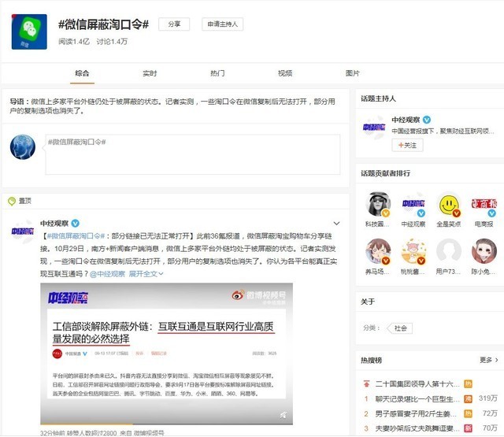504x437 pixels.
Task: Click the 沸 badge on rank 1 item
Action: 468,398
